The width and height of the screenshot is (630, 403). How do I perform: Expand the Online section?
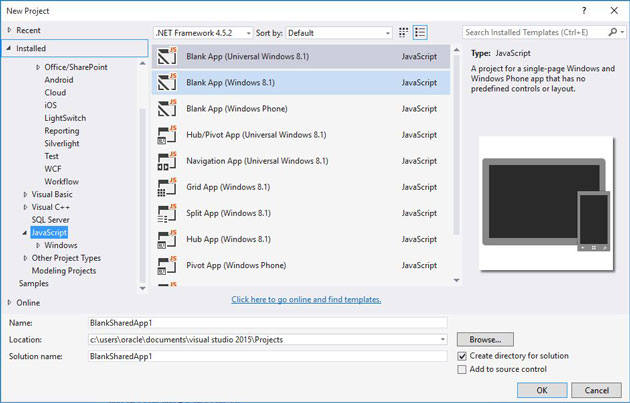pos(10,303)
